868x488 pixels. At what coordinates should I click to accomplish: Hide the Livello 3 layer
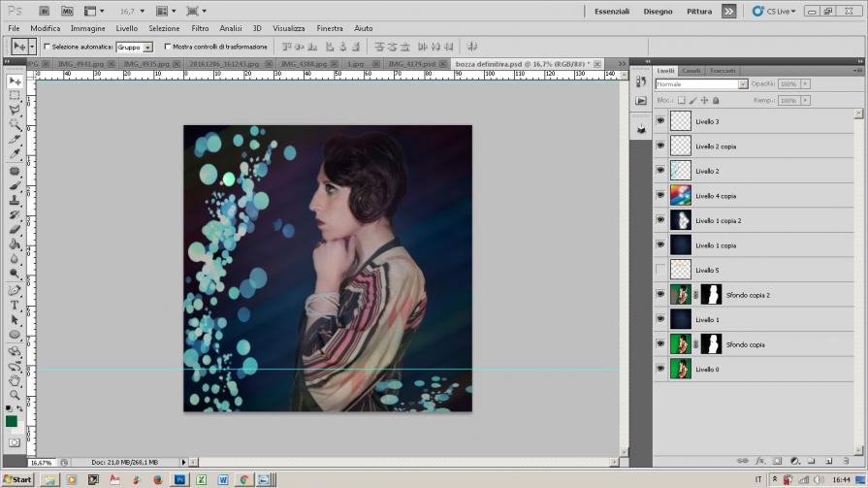pos(660,121)
